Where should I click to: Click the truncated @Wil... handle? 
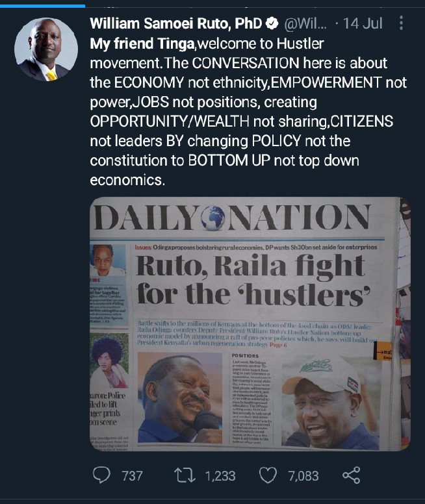click(305, 23)
